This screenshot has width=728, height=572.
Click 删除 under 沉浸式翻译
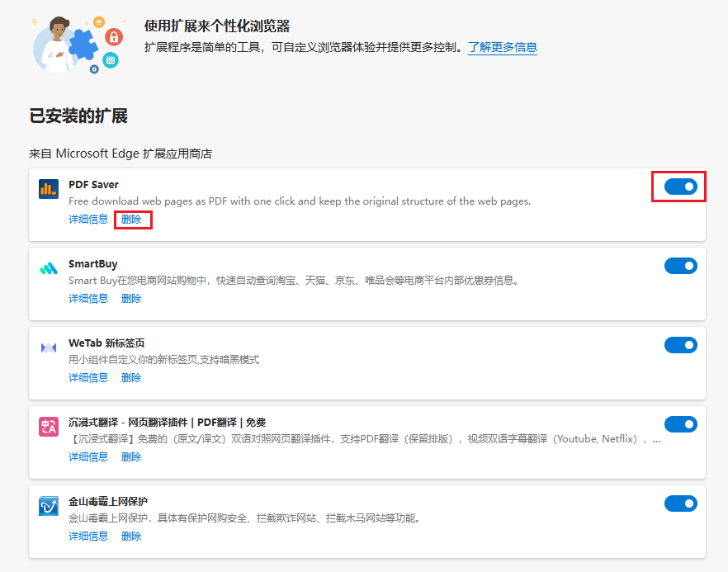click(x=132, y=456)
